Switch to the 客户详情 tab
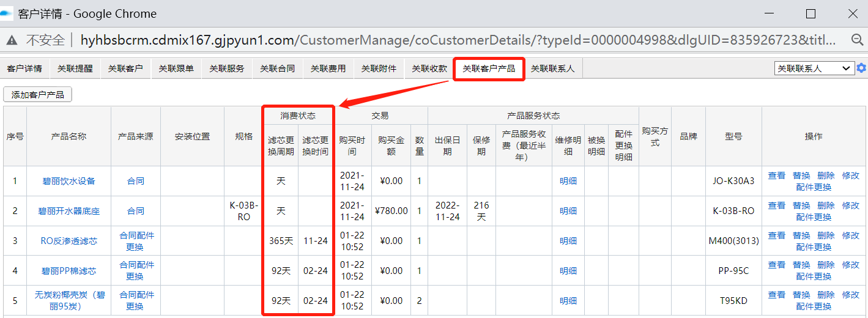The width and height of the screenshot is (868, 318). [x=24, y=69]
